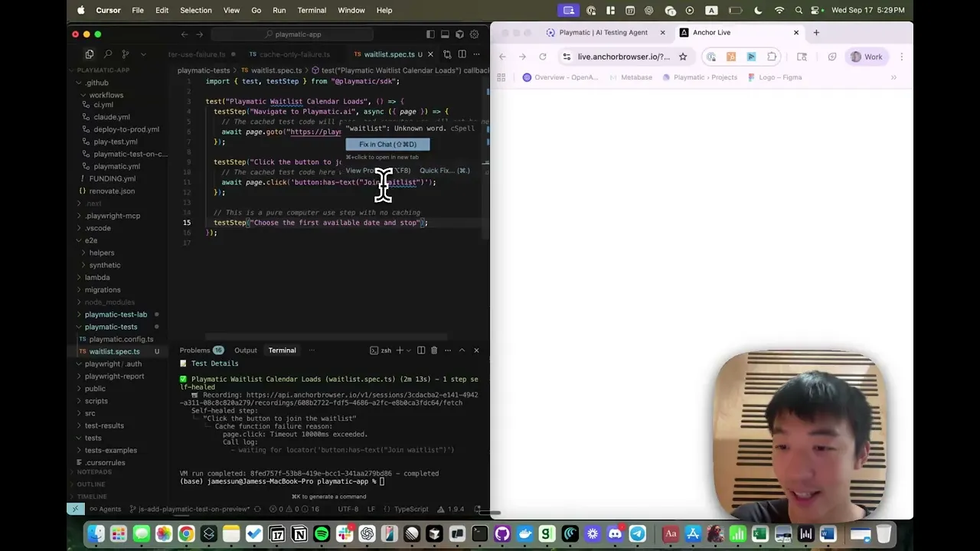Create a new terminal with plus icon
Screen dimensions: 980x551
[x=399, y=350]
